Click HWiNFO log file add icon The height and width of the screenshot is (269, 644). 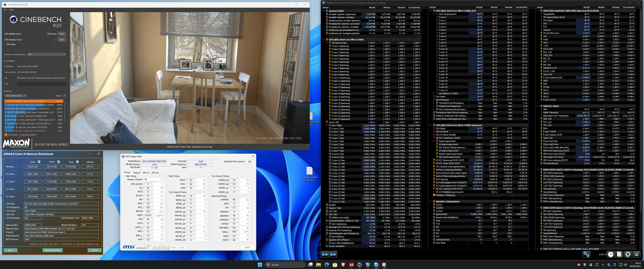click(x=619, y=254)
